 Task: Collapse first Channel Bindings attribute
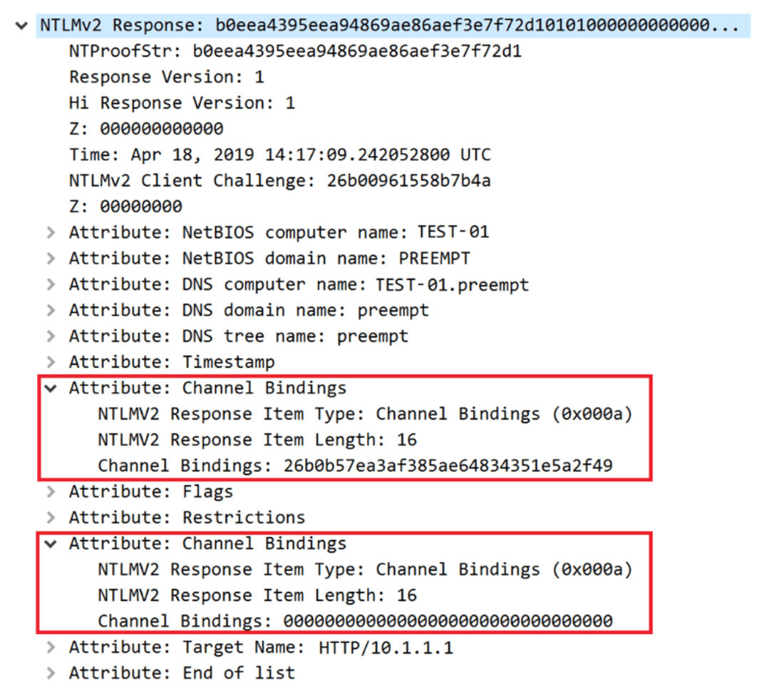coord(51,388)
